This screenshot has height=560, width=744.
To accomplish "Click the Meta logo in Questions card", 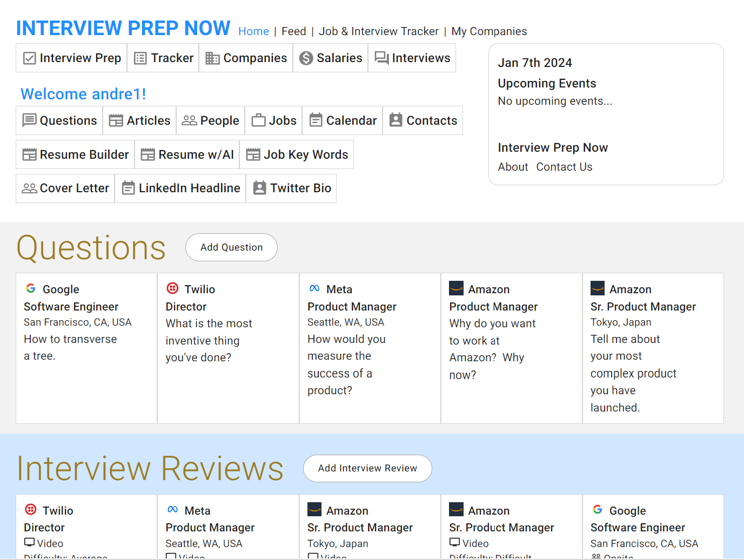I will pyautogui.click(x=314, y=288).
